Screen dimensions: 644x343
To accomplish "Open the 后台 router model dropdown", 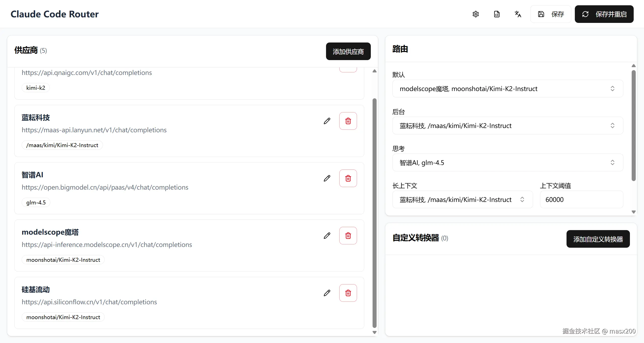I will (507, 125).
